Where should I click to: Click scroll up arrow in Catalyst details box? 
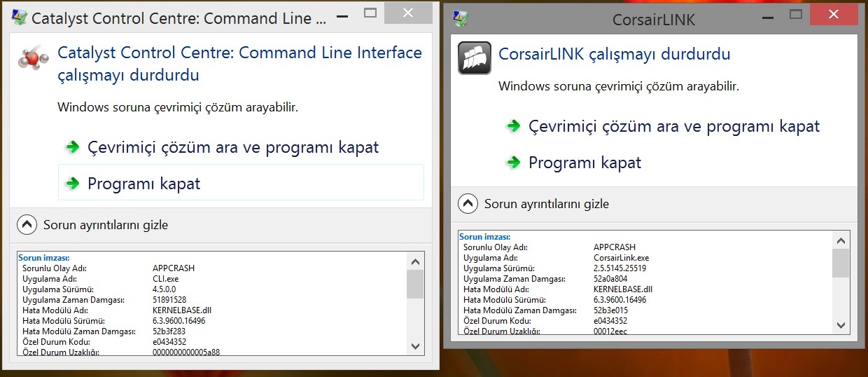pos(415,262)
